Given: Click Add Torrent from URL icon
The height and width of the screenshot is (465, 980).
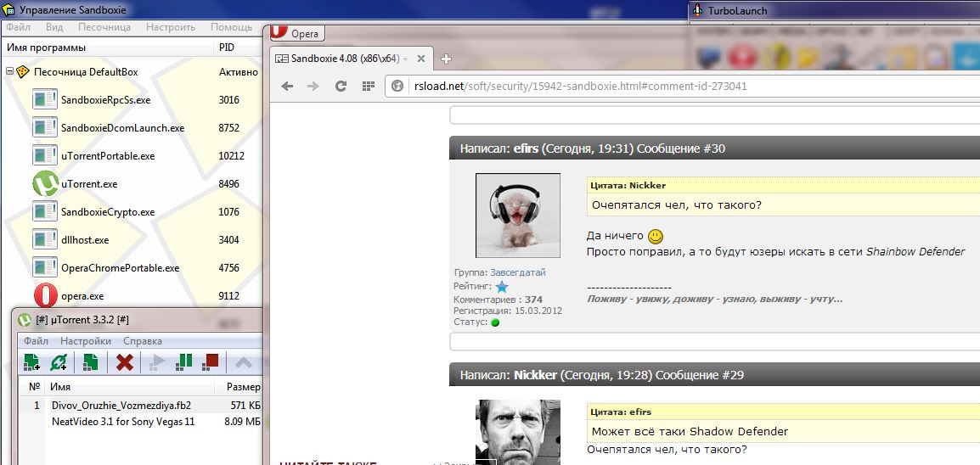Looking at the screenshot, I should coord(59,362).
